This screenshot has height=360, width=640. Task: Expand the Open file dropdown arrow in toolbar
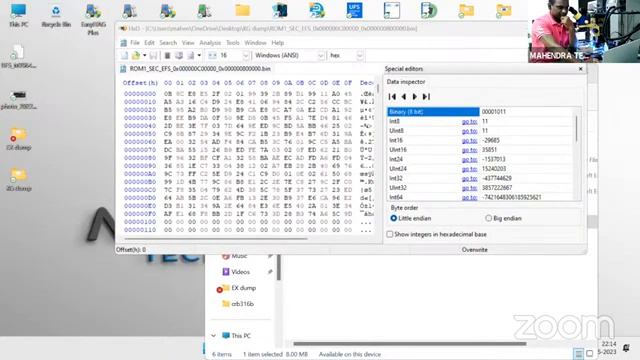[x=144, y=56]
